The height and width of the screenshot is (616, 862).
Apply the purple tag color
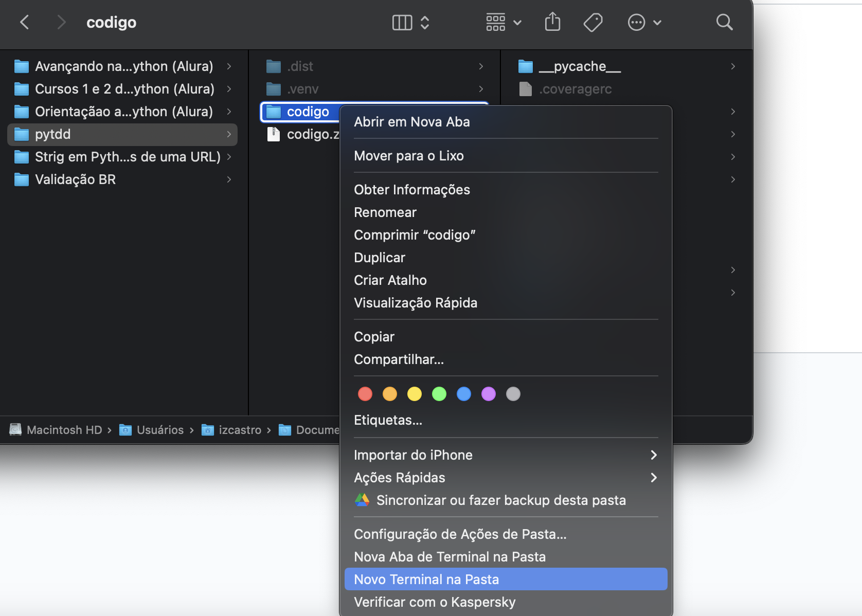489,394
